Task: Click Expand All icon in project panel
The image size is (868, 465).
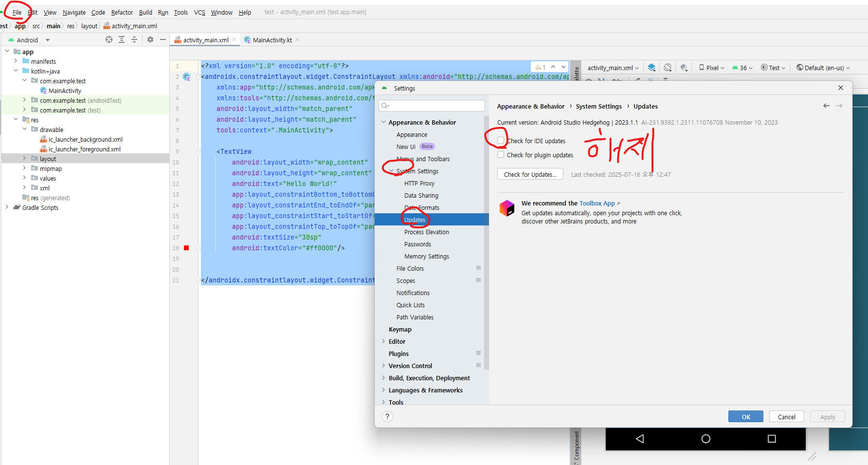Action: click(122, 39)
